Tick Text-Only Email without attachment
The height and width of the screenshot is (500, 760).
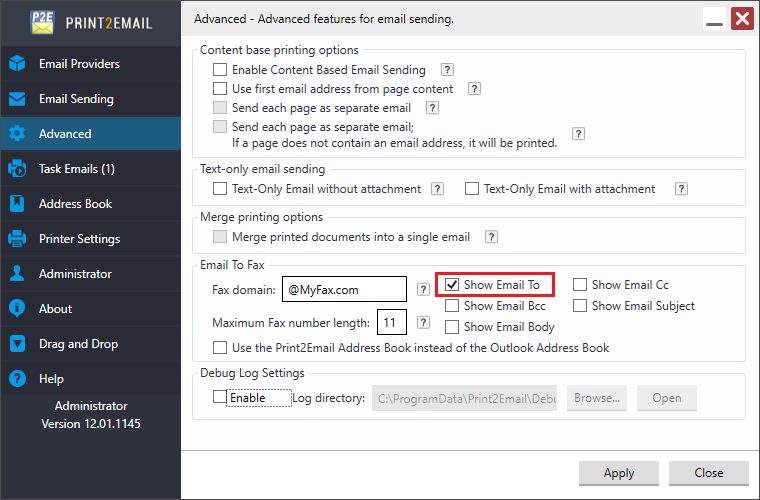220,189
